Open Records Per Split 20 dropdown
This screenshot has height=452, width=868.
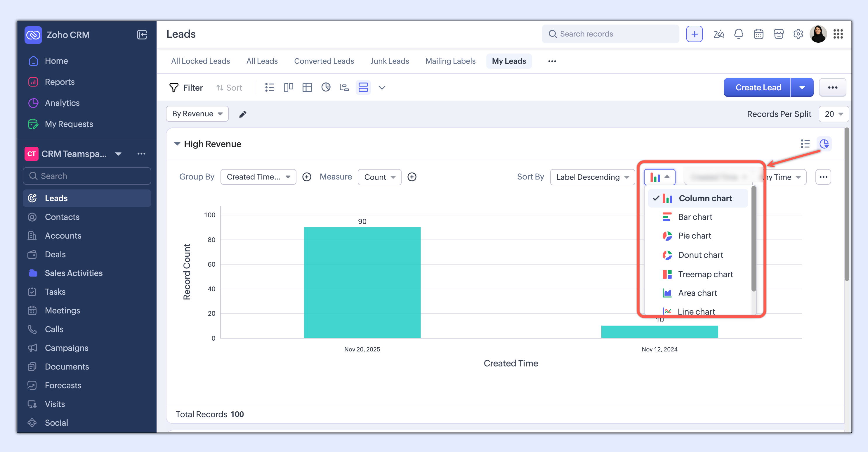pos(833,114)
